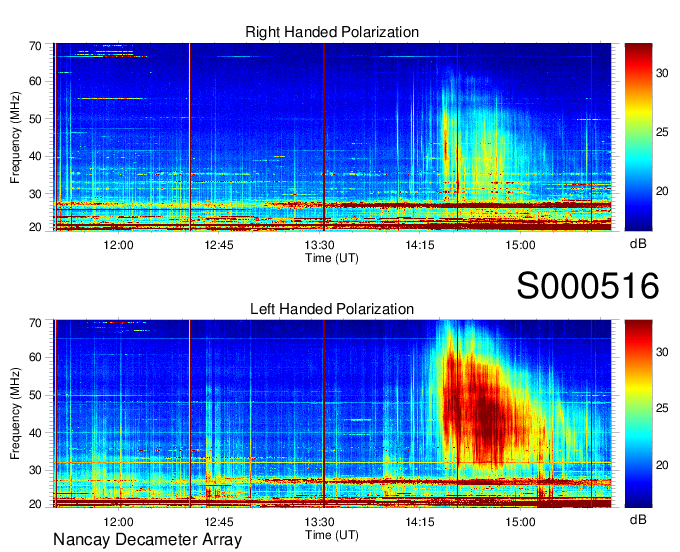Click 'Time (UT)' label under left-handed plot

pyautogui.click(x=332, y=535)
